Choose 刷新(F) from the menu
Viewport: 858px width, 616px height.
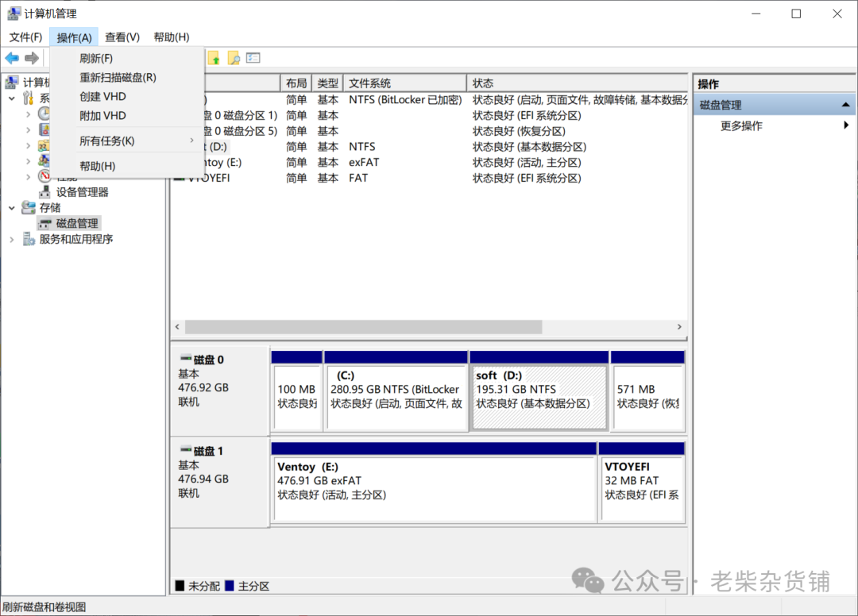pyautogui.click(x=127, y=58)
